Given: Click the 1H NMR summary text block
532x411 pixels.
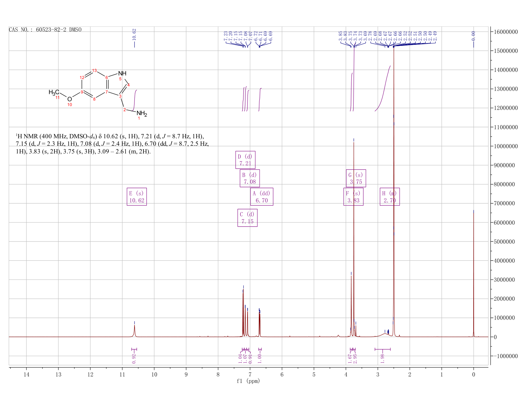Looking at the screenshot, I should (112, 144).
